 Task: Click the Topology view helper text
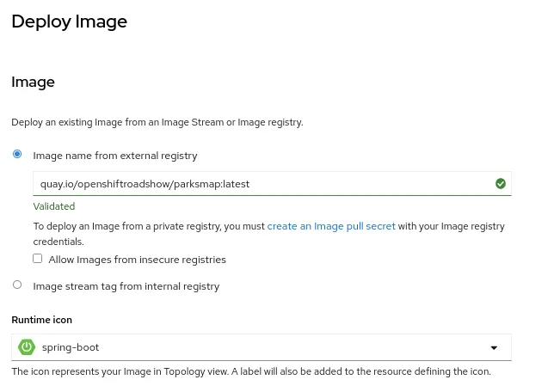[250, 371]
